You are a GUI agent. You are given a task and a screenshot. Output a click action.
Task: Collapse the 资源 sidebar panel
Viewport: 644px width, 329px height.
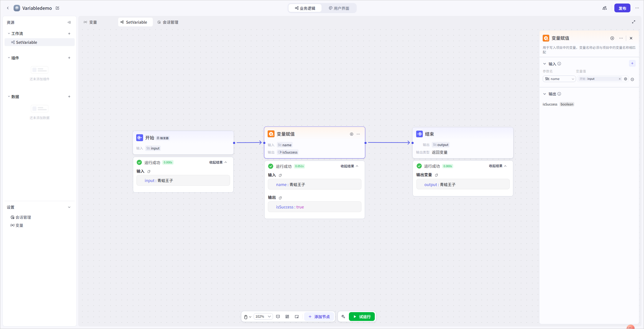click(x=69, y=22)
